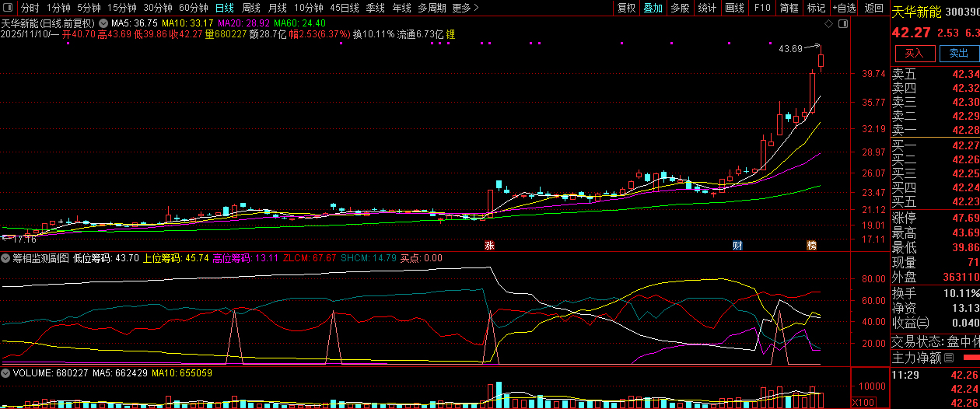Add stock via +自选 button
The height and width of the screenshot is (409, 980).
(x=845, y=8)
